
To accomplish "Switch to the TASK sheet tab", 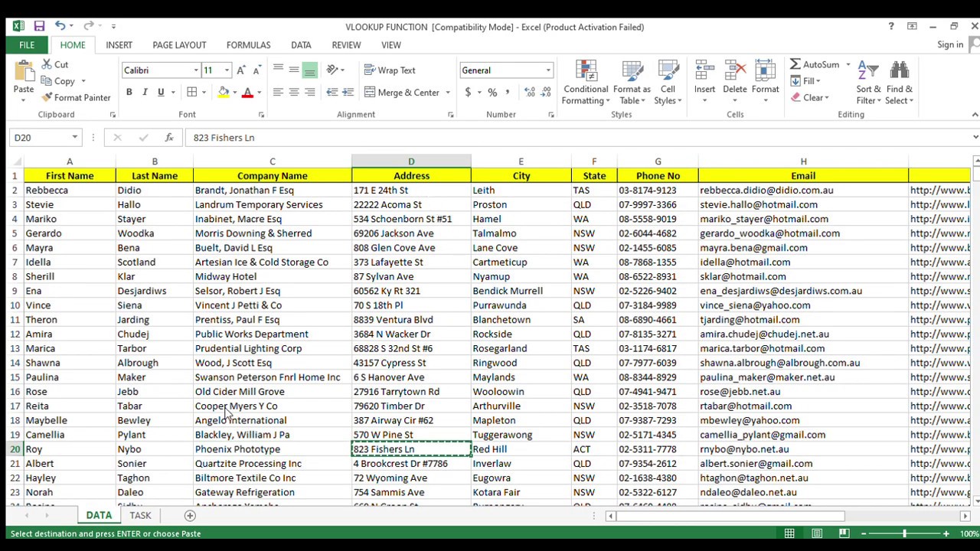I will click(x=140, y=516).
